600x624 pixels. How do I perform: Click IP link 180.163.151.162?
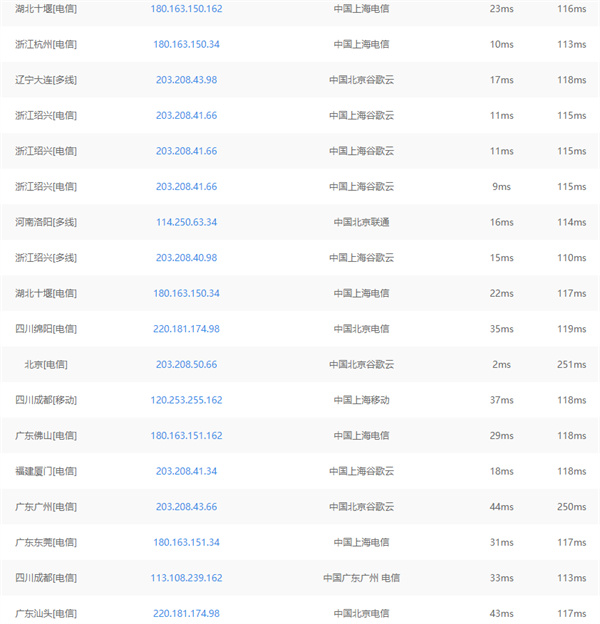(x=186, y=436)
